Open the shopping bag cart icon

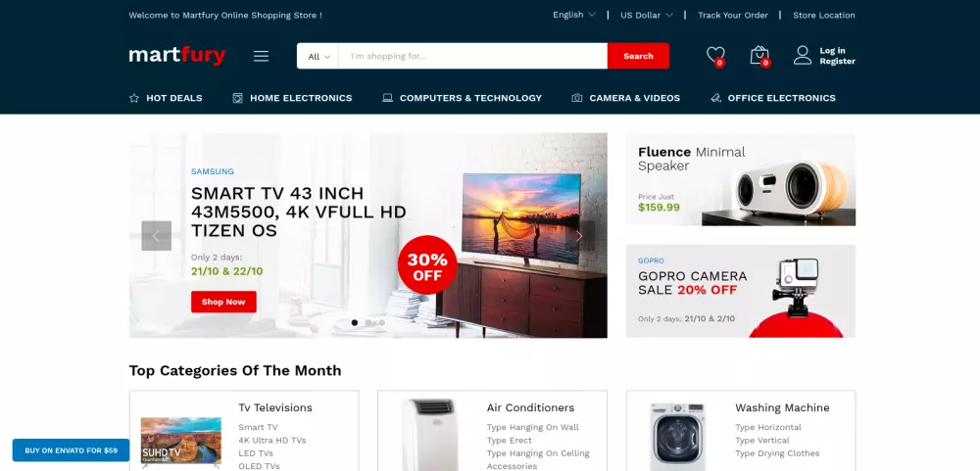point(759,56)
